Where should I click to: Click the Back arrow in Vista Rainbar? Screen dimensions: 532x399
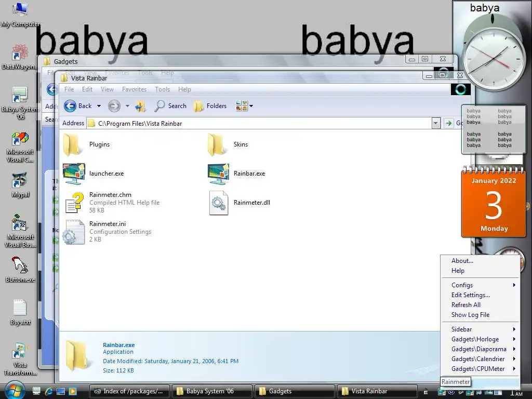(70, 106)
